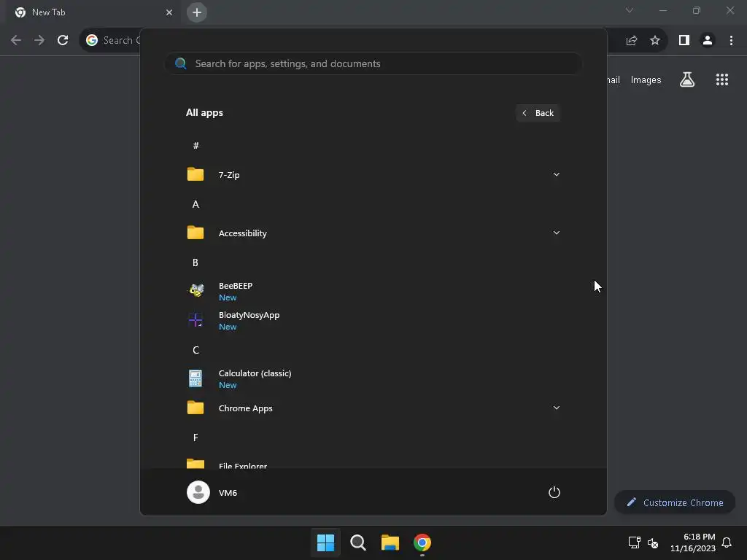Jump to the F letter header

pyautogui.click(x=196, y=437)
